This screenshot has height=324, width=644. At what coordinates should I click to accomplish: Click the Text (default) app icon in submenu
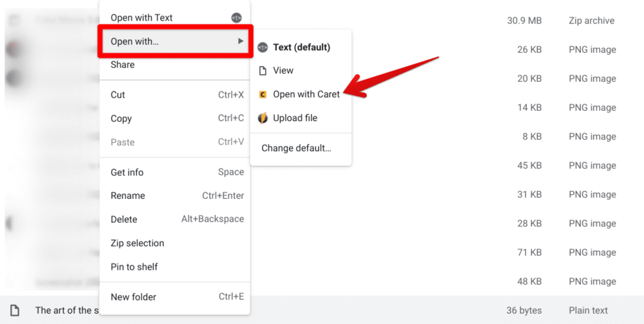pyautogui.click(x=262, y=47)
